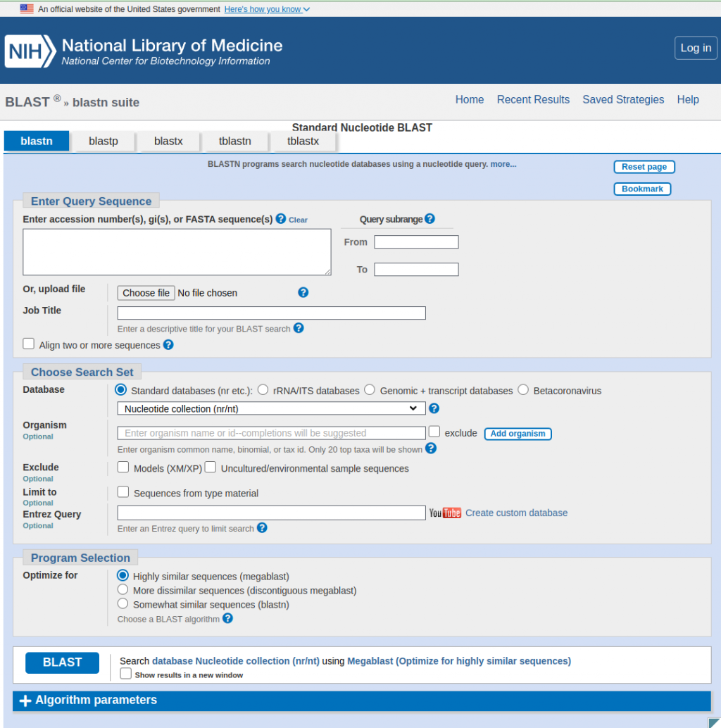Switch to tblastx tab
Screen dimensions: 721x728
click(303, 141)
